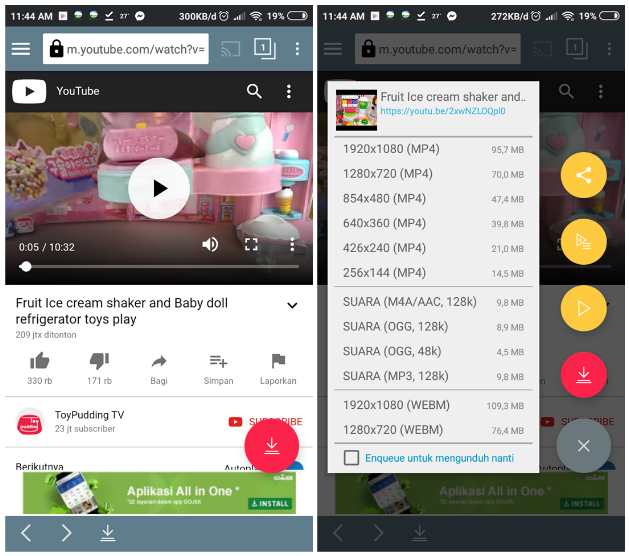Expand the video description chevron
This screenshot has width=629, height=556.
[292, 305]
